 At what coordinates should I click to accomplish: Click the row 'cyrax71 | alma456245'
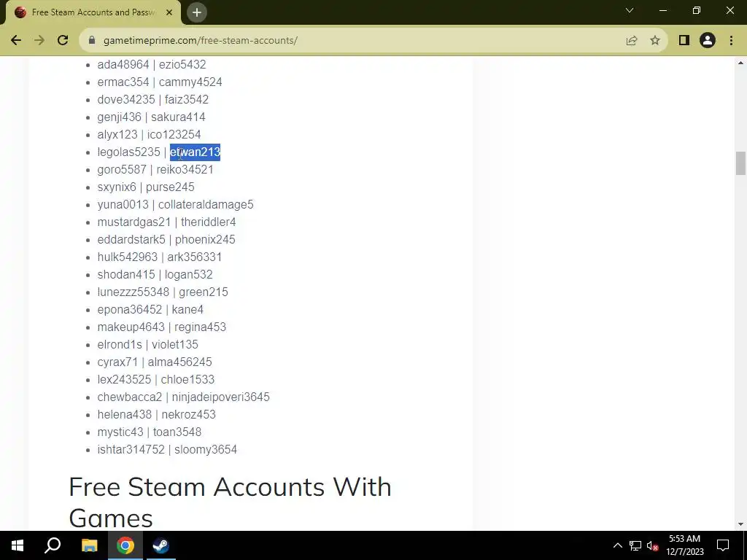coord(155,362)
